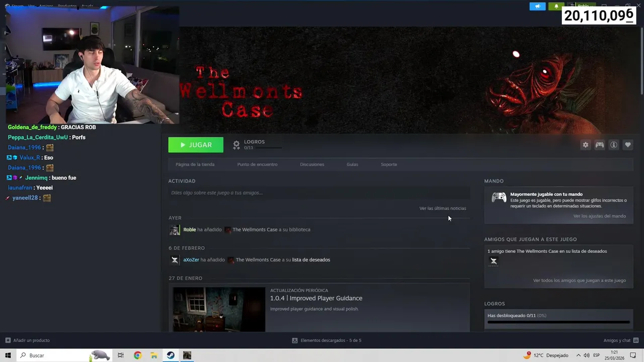This screenshot has width=644, height=362.
Task: Open 'Elementos descargados - 5 de 5' downloads
Action: 327,340
